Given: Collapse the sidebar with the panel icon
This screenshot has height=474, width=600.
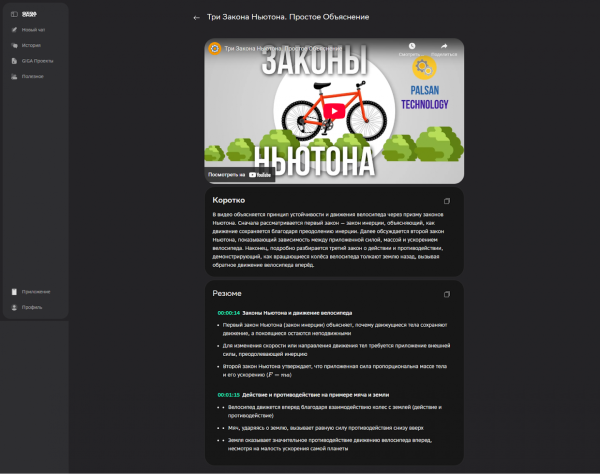Looking at the screenshot, I should [x=14, y=13].
